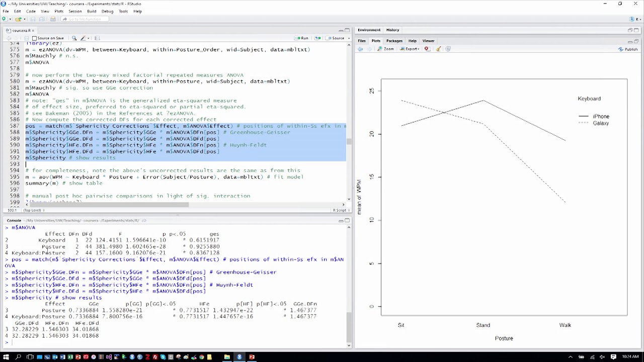Image resolution: width=644 pixels, height=362 pixels.
Task: Click the editor horizontal scrollbar
Action: tap(185, 205)
